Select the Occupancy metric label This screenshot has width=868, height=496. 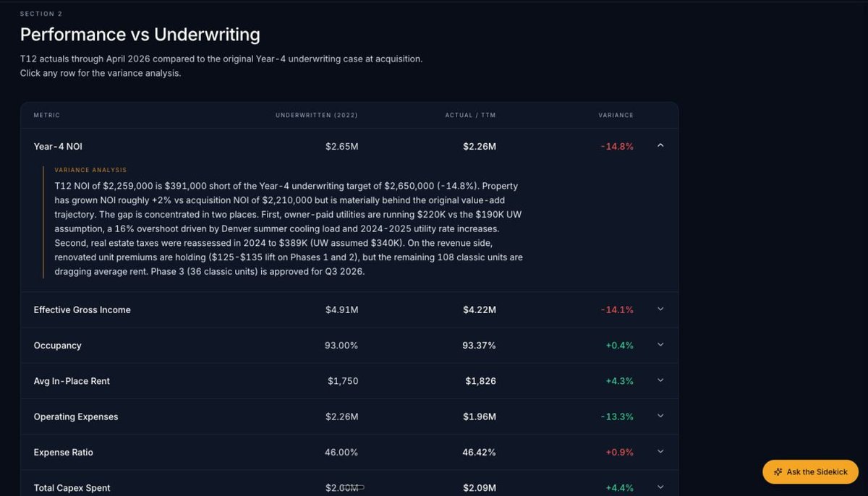[x=57, y=346]
